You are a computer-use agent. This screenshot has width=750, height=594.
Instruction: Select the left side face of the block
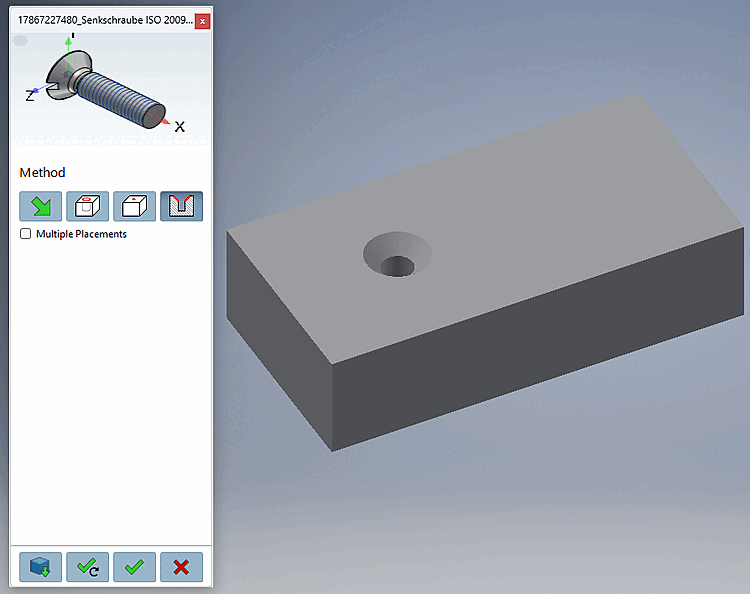[x=279, y=341]
